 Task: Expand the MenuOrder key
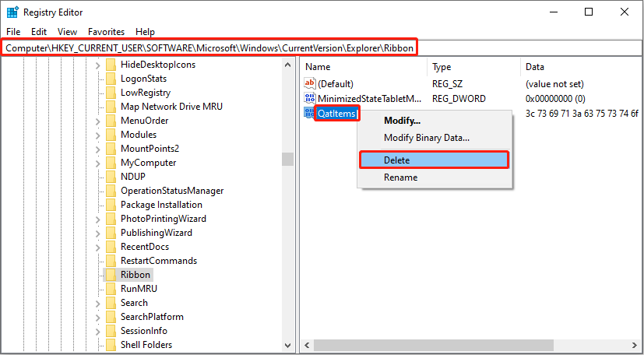[x=98, y=121]
